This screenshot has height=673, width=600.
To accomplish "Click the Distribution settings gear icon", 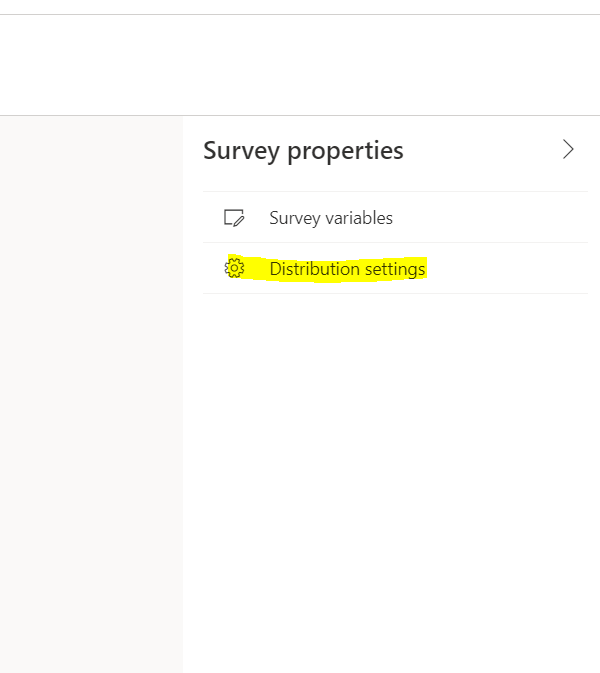I will click(234, 268).
